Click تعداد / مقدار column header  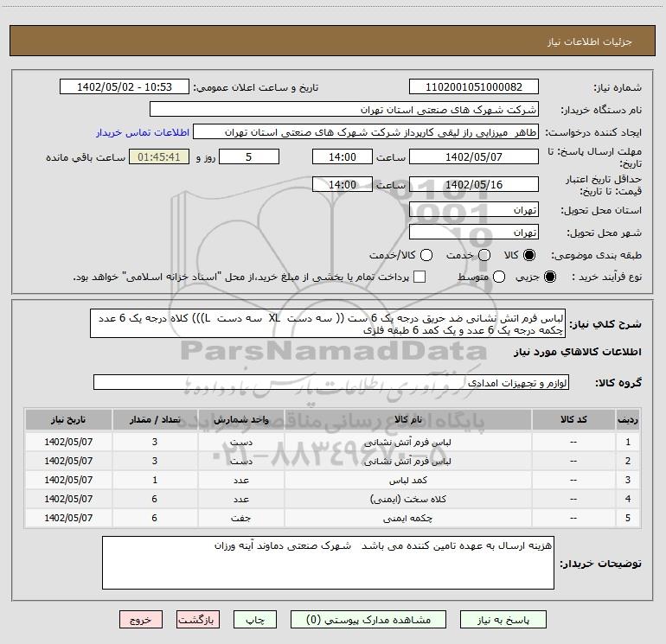click(x=155, y=419)
